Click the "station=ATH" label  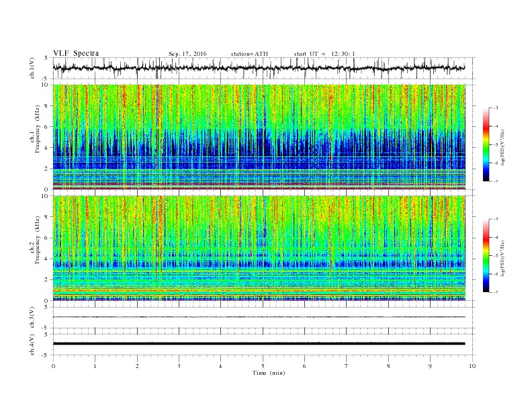pyautogui.click(x=249, y=54)
